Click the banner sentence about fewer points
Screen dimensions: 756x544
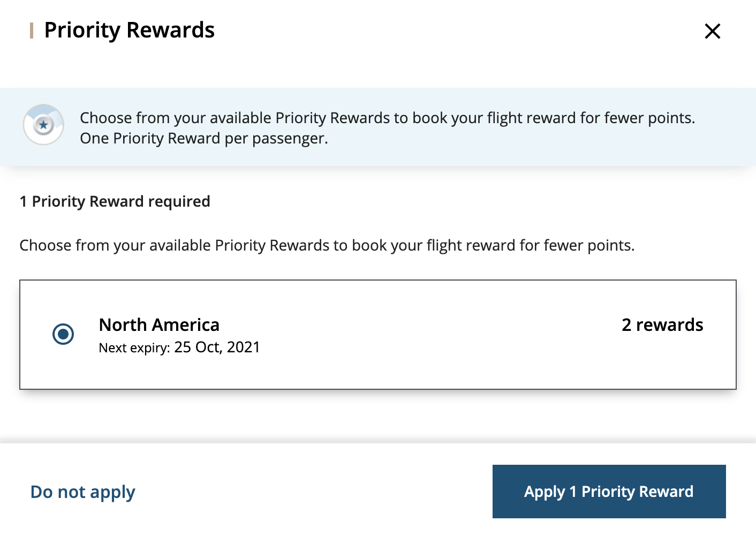(387, 118)
